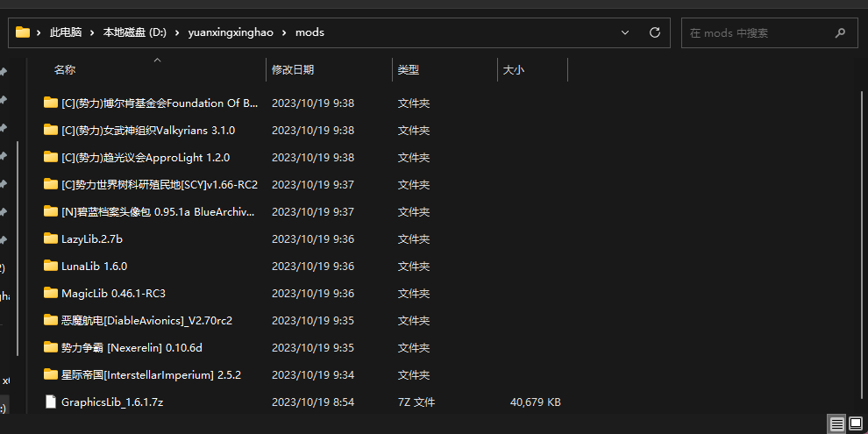
Task: Click the MagicLib 0.46.1-RC3 folder icon
Action: coord(51,293)
